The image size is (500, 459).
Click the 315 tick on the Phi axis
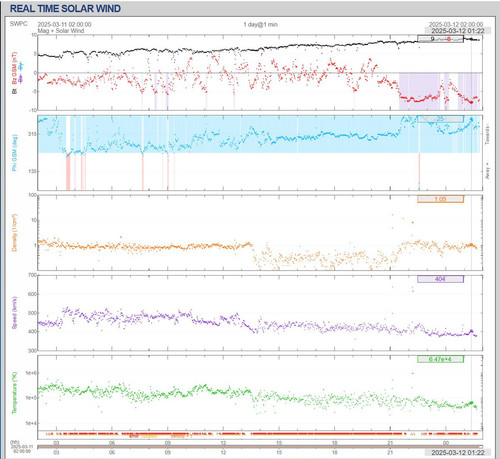32,134
